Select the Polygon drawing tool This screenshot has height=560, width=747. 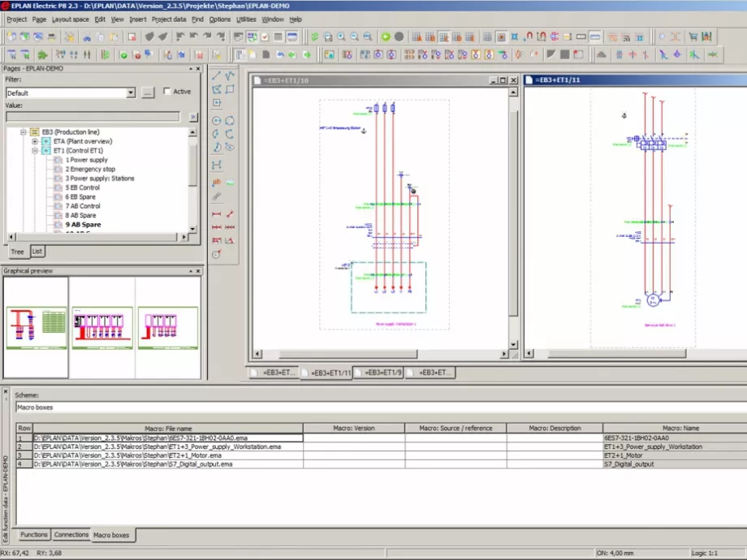(216, 89)
